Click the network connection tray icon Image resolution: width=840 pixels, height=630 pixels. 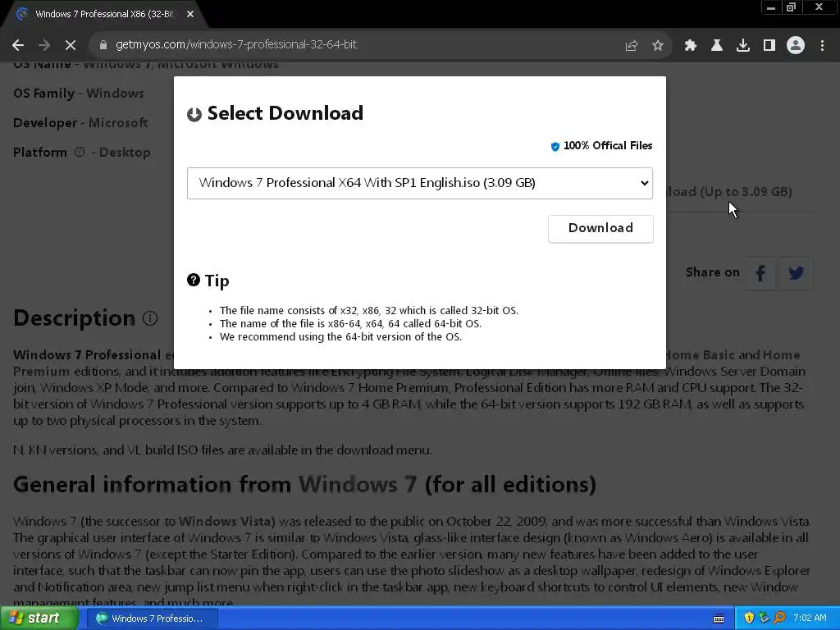764,619
